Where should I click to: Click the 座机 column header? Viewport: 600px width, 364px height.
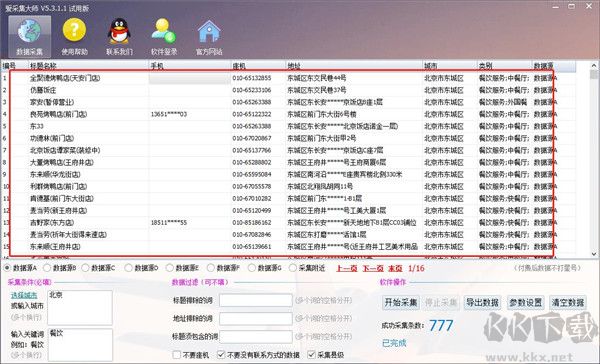click(x=258, y=66)
